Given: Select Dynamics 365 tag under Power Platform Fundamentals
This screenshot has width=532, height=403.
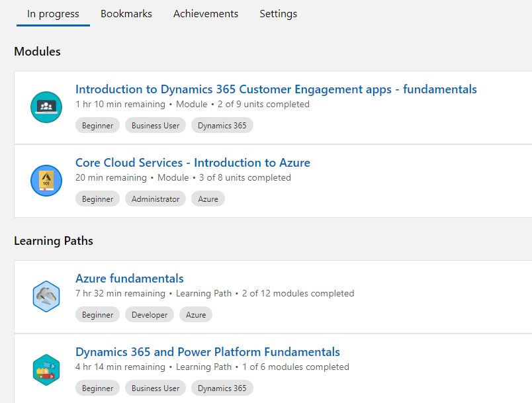Looking at the screenshot, I should point(222,388).
